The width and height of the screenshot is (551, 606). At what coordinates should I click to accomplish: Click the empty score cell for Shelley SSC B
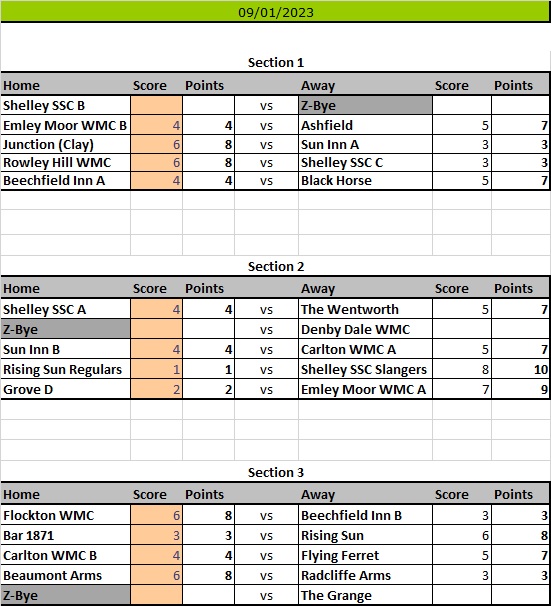point(156,105)
